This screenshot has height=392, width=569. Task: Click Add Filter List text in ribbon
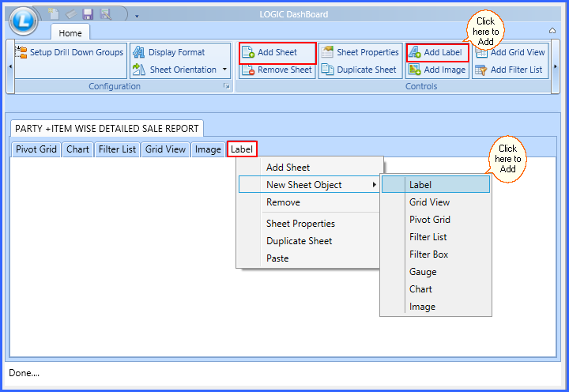516,70
